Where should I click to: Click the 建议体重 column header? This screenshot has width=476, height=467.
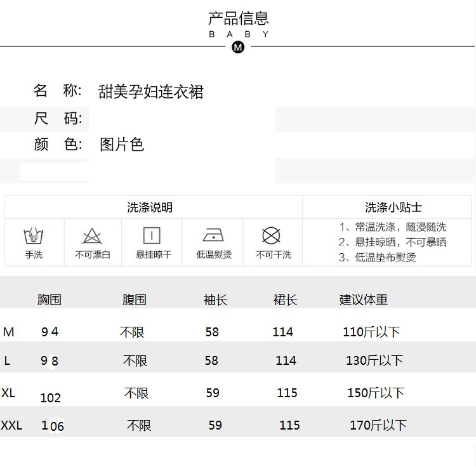click(364, 299)
